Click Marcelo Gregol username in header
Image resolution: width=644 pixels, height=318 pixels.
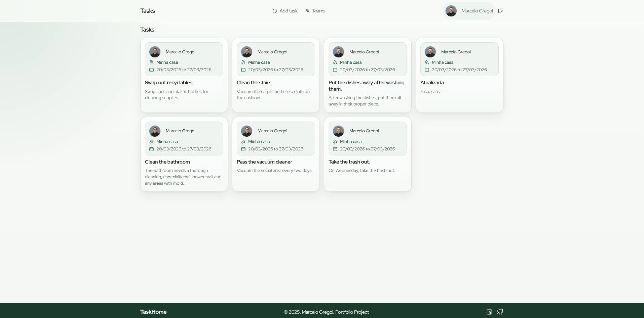477,11
